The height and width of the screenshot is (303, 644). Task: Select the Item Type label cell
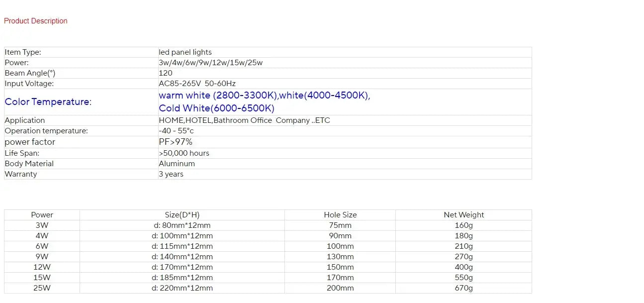click(x=23, y=52)
